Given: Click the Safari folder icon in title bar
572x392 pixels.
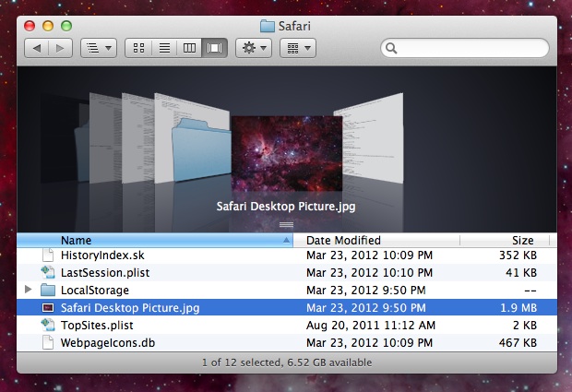Looking at the screenshot, I should tap(267, 26).
